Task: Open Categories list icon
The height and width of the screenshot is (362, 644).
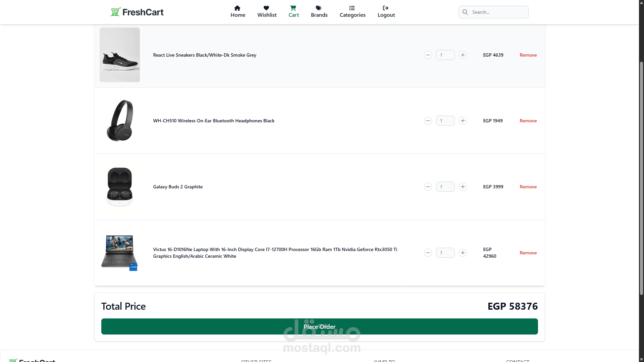Action: 352,8
